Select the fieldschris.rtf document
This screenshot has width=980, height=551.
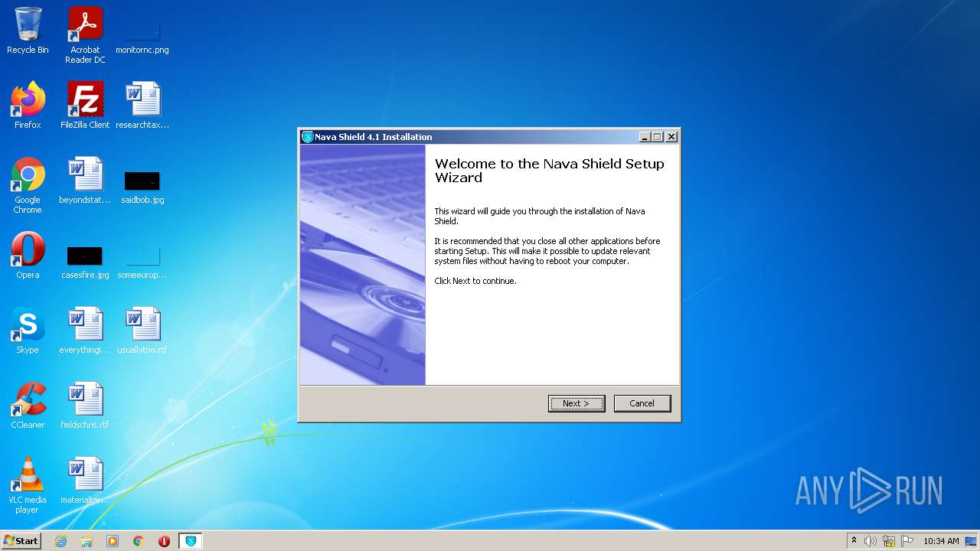click(x=85, y=406)
